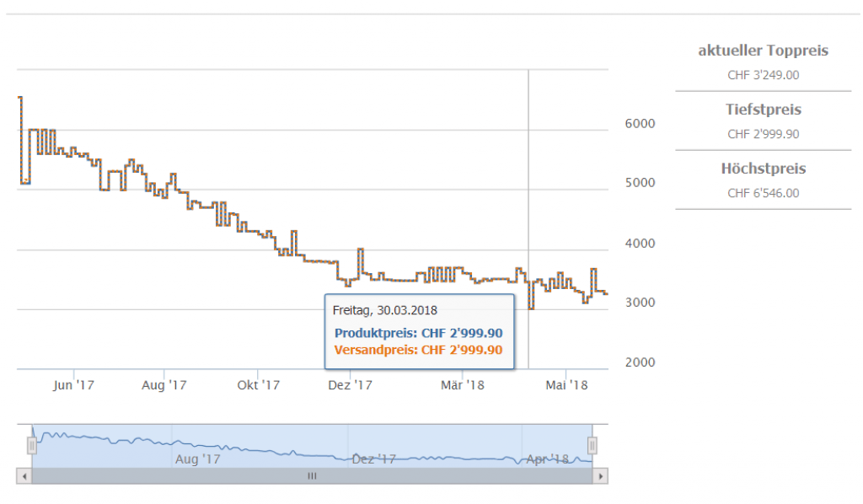Click the Jun '17 label on the x-axis

point(73,385)
